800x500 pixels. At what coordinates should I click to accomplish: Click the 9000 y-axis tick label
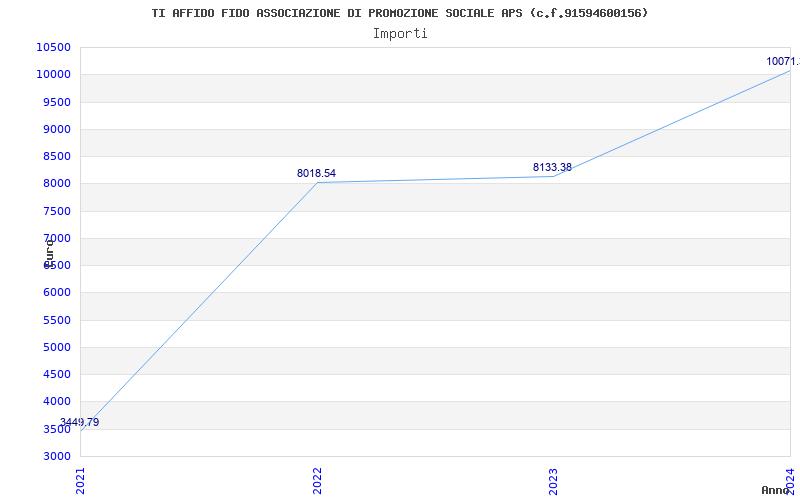click(x=56, y=129)
